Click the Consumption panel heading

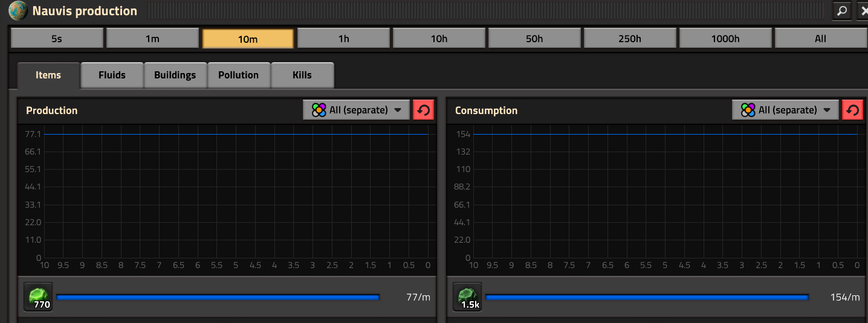click(x=487, y=110)
